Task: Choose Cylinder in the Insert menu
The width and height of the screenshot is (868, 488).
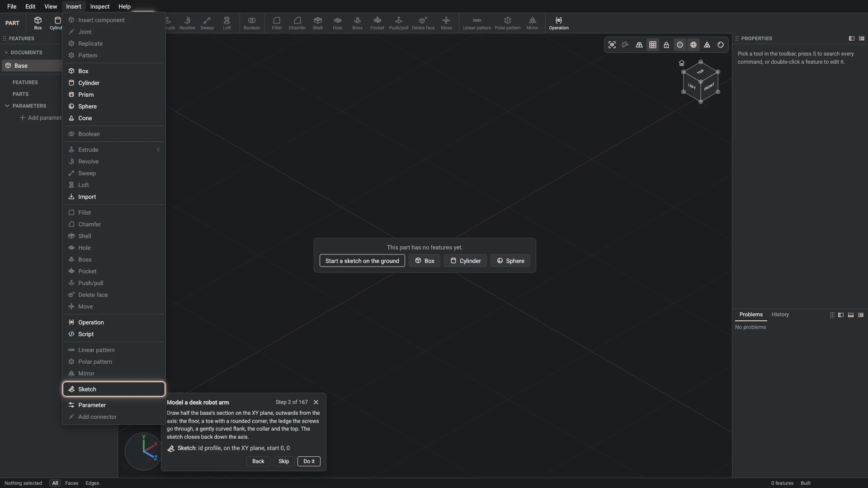Action: [114, 83]
